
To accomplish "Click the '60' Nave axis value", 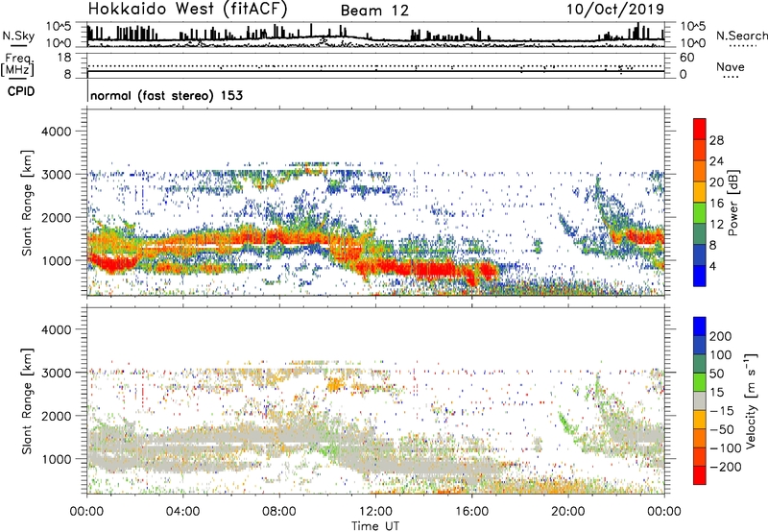I will [x=686, y=58].
